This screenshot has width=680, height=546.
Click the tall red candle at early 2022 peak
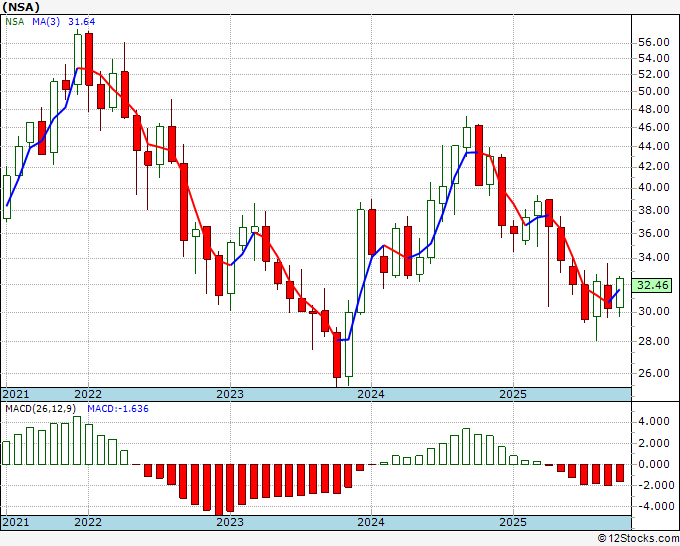pyautogui.click(x=89, y=59)
